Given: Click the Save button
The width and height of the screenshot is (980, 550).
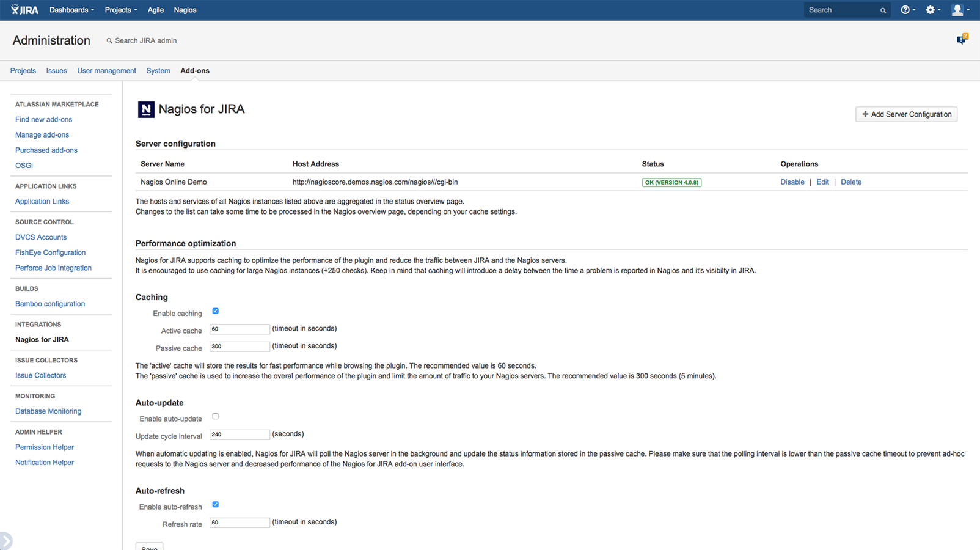Looking at the screenshot, I should coord(149,546).
